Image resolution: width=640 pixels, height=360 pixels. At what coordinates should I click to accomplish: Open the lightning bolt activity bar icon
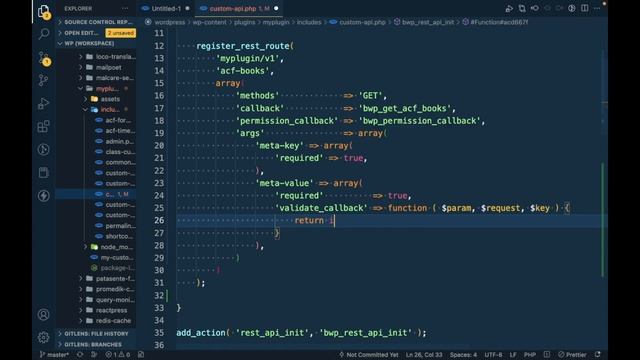(43, 196)
